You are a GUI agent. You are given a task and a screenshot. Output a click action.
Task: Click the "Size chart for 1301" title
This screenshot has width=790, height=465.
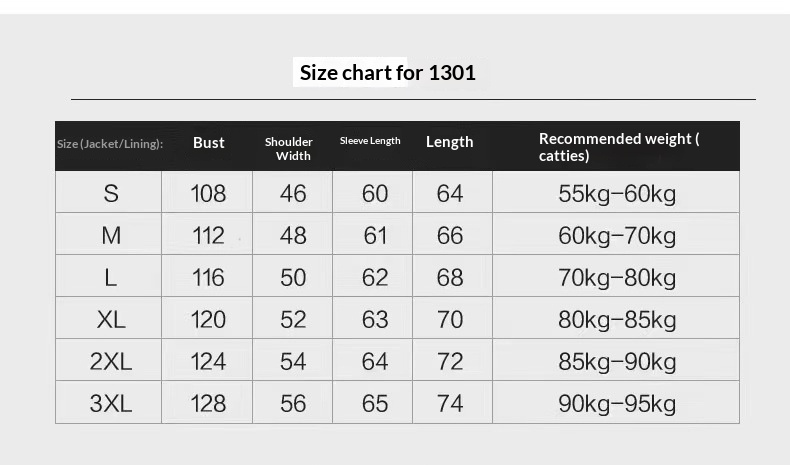coord(388,72)
